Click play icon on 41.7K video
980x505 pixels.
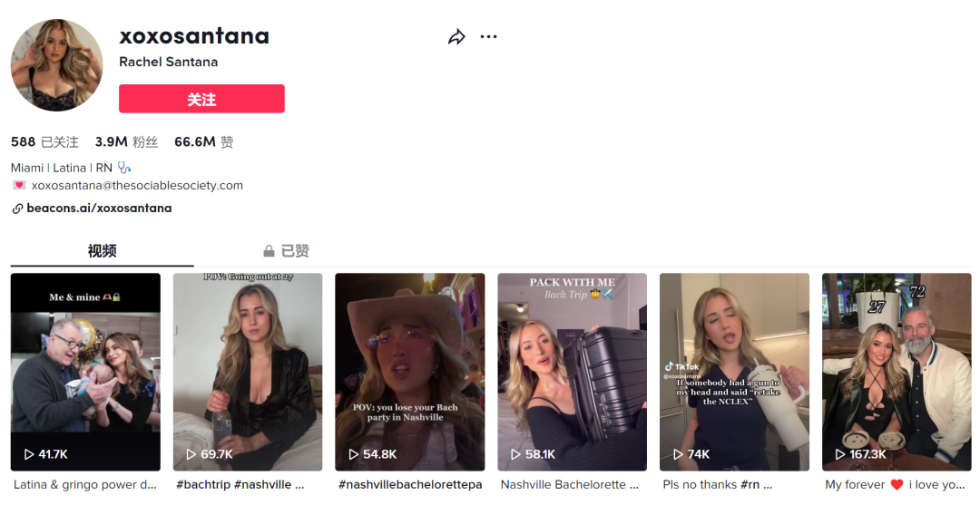click(29, 453)
